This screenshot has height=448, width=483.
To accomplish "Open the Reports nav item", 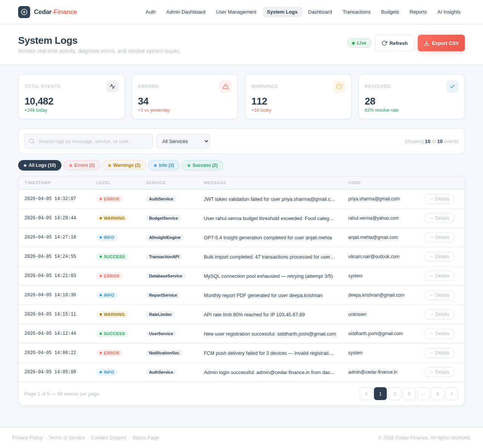I will 418,12.
